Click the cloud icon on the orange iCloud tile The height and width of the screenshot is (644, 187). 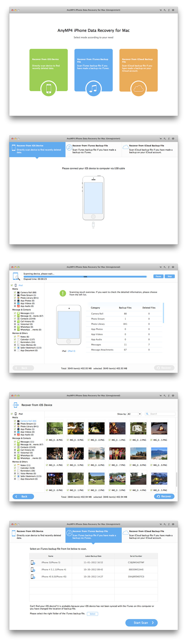tap(138, 88)
